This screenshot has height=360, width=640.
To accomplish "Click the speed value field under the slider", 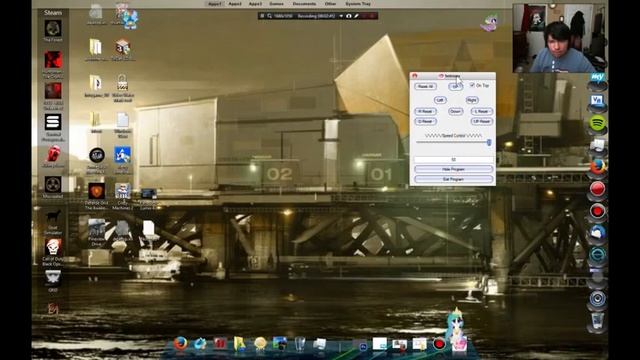I will (x=453, y=159).
